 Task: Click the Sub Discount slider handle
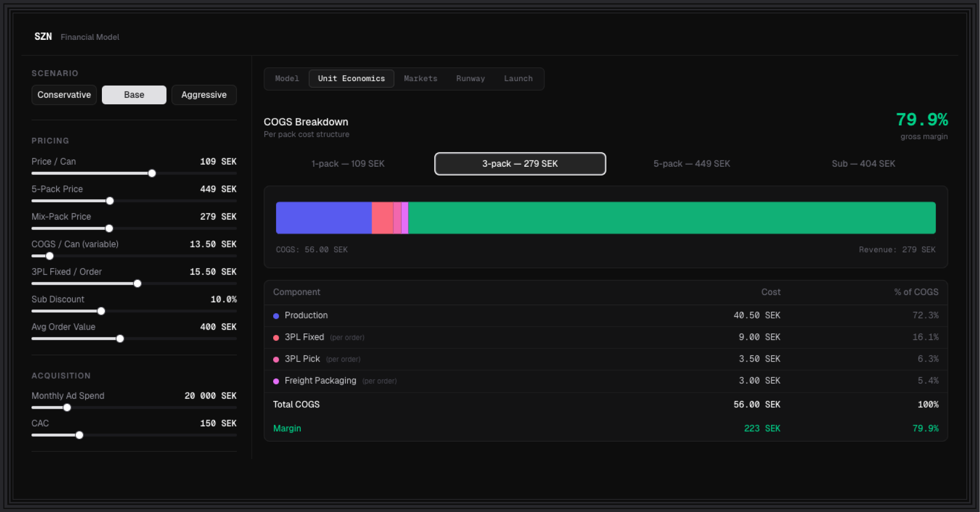[101, 311]
